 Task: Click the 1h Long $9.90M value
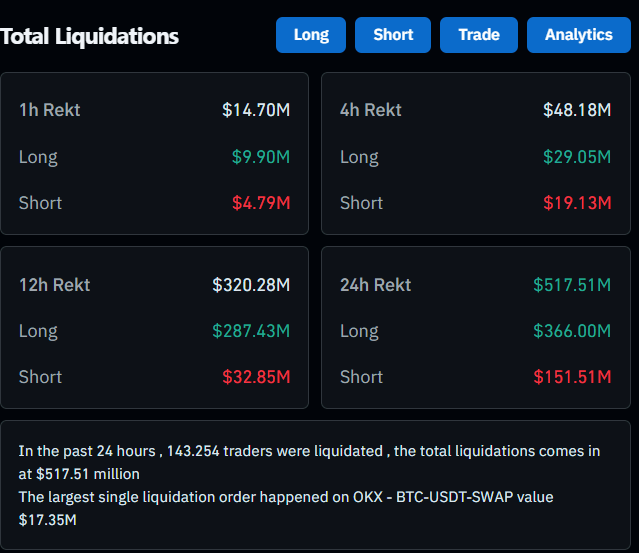(260, 157)
